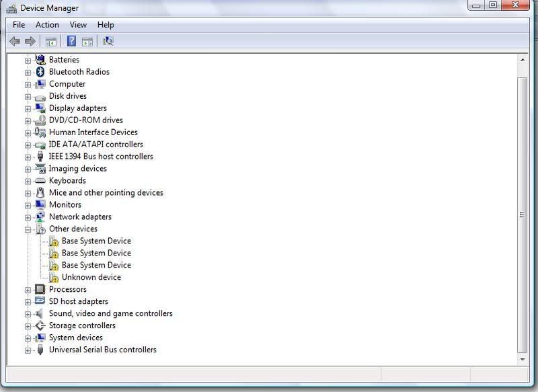
Task: Open the View menu
Action: pos(78,25)
